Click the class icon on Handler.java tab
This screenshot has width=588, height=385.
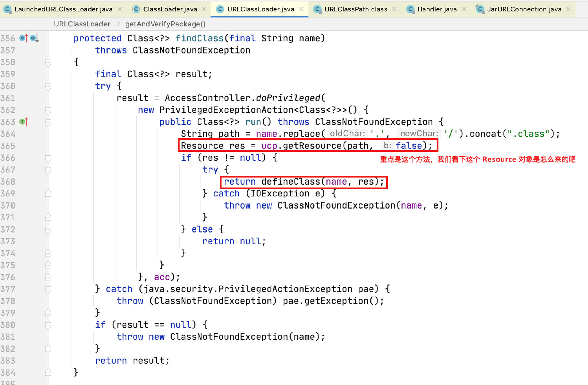tap(411, 9)
